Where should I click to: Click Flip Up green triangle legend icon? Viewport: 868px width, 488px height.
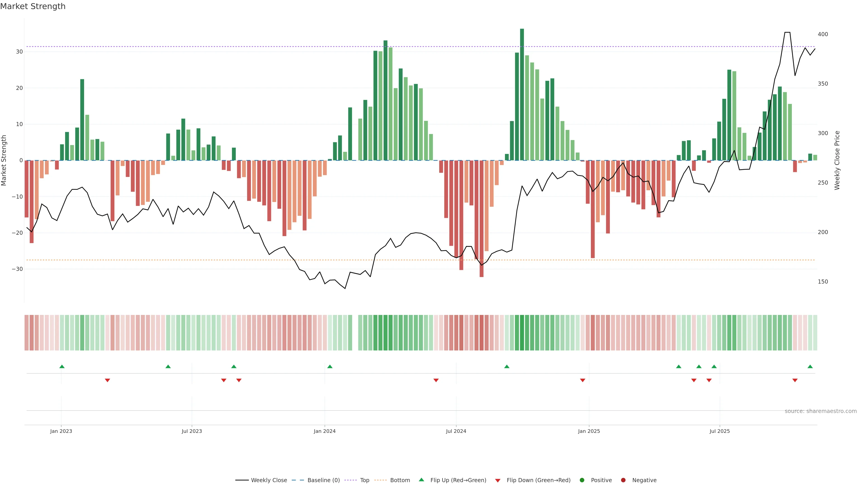(x=421, y=480)
